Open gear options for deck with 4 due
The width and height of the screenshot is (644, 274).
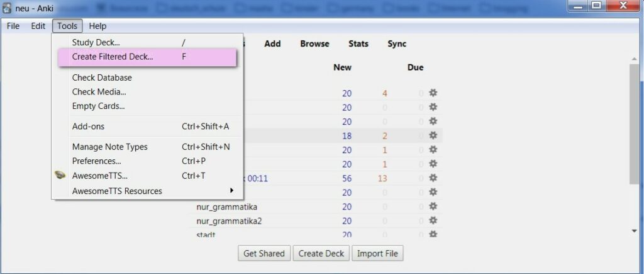pyautogui.click(x=433, y=93)
